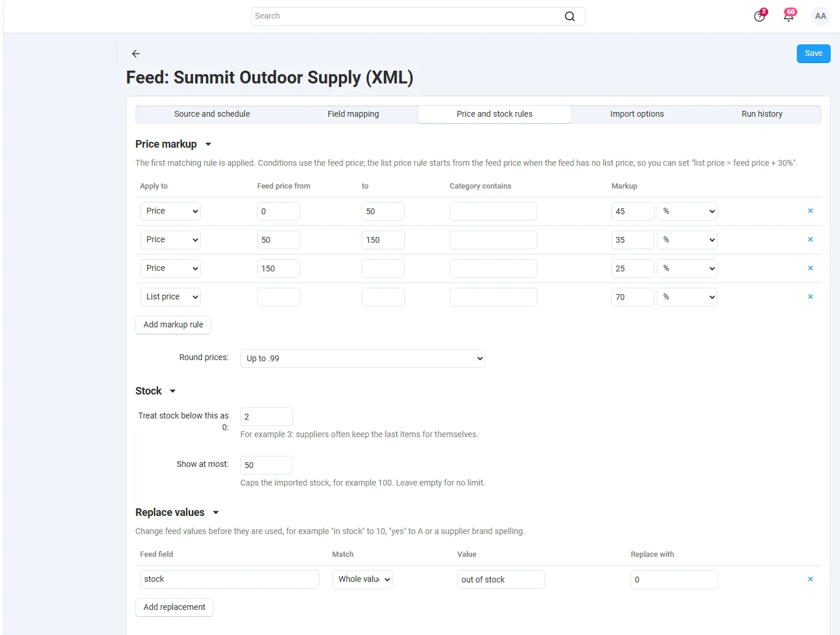Collapse the Stock section
This screenshot has width=840, height=635.
pos(173,391)
